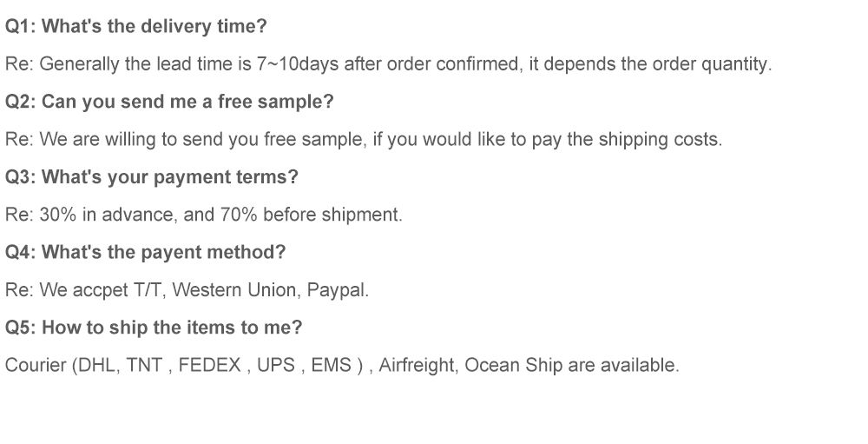Click the 'UPS' courier name
The height and width of the screenshot is (444, 868).
click(276, 366)
